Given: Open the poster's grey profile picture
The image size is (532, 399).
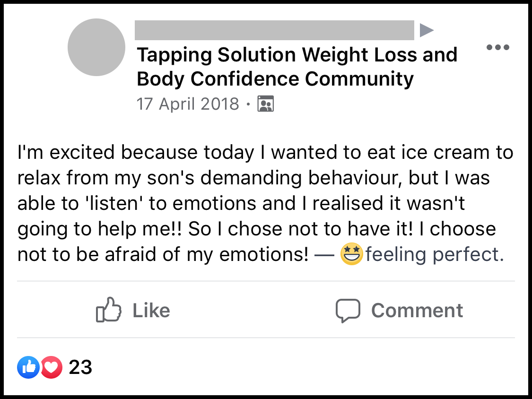Looking at the screenshot, I should pyautogui.click(x=96, y=47).
